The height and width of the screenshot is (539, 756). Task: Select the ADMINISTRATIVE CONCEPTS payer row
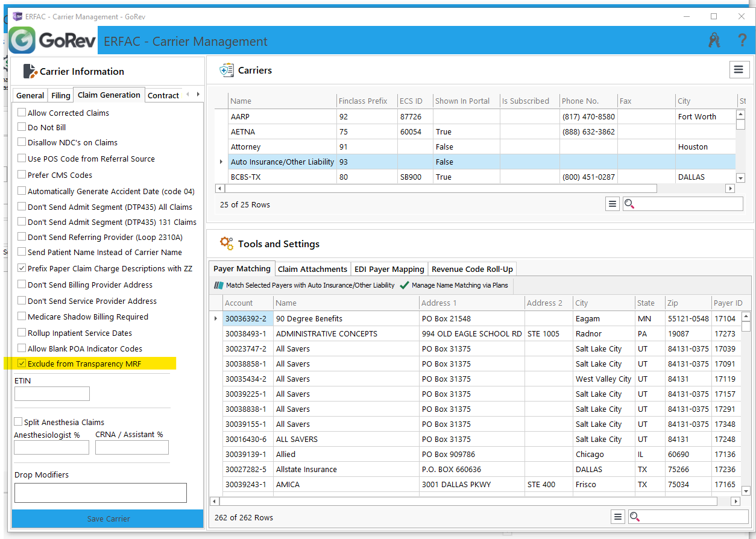(x=475, y=333)
